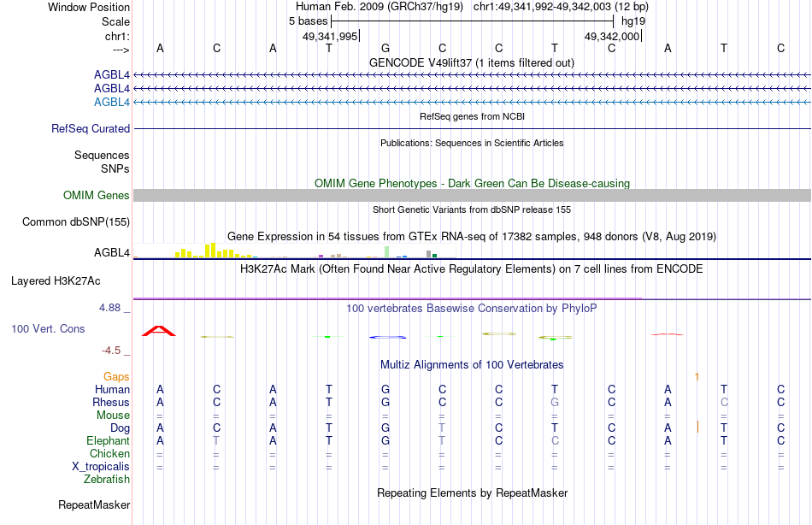Click the Chicken species label
This screenshot has width=812, height=525.
point(109,453)
